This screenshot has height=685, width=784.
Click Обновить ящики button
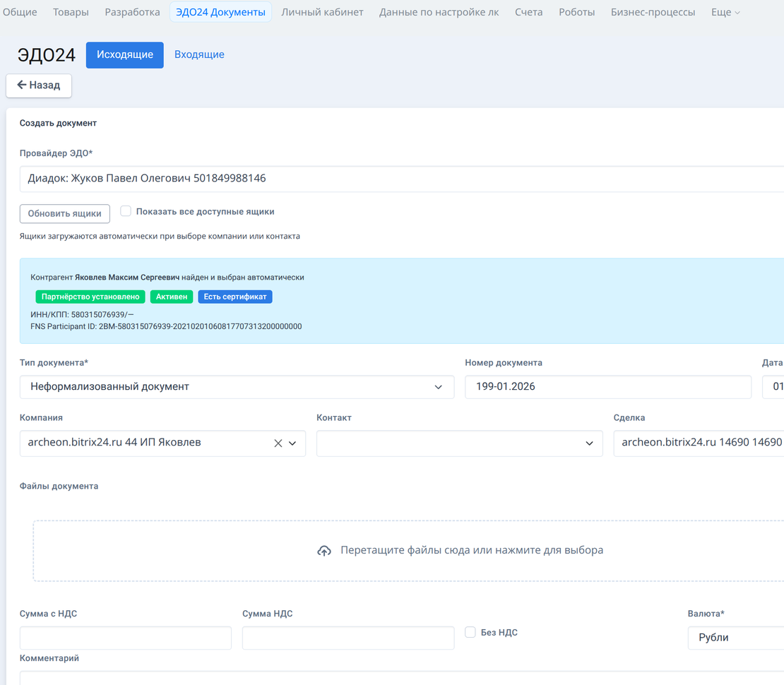(65, 213)
